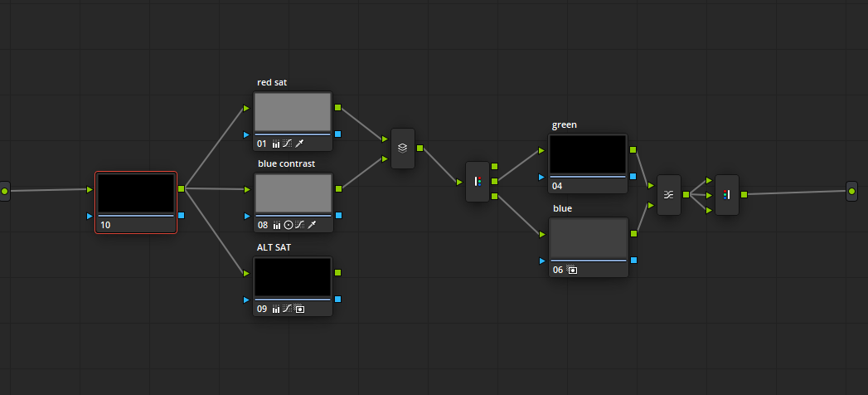
Task: Click the 'ALT SAT' node label
Action: point(274,247)
